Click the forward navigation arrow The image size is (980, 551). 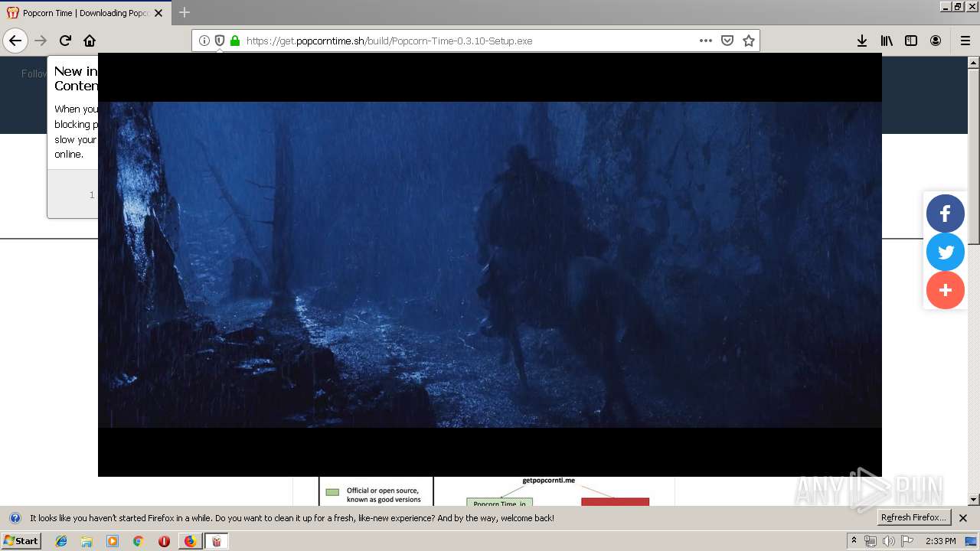point(41,41)
